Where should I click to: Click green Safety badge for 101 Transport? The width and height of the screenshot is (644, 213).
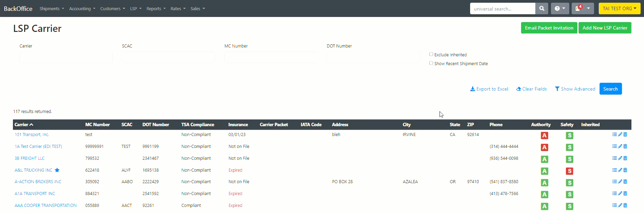tap(570, 136)
